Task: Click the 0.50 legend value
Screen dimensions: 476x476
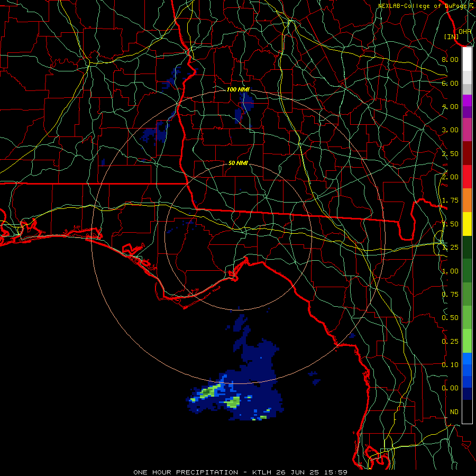Action: 450,318
